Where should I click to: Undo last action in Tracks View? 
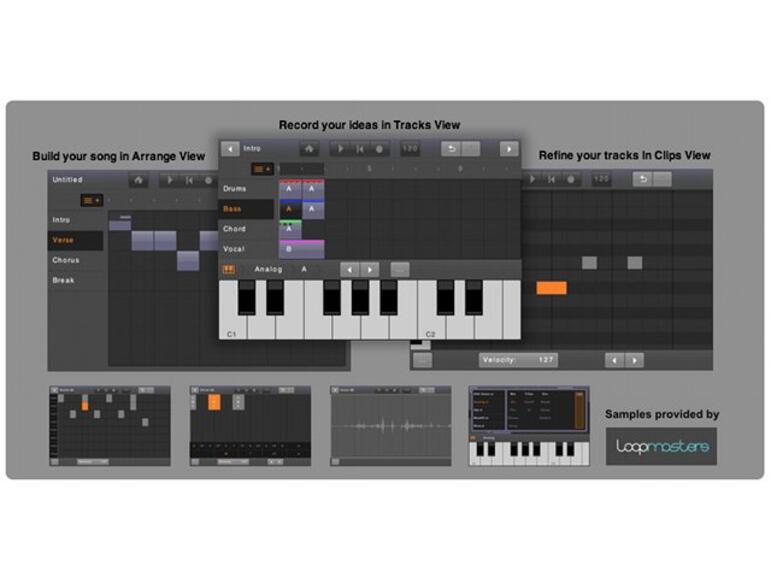click(x=451, y=149)
